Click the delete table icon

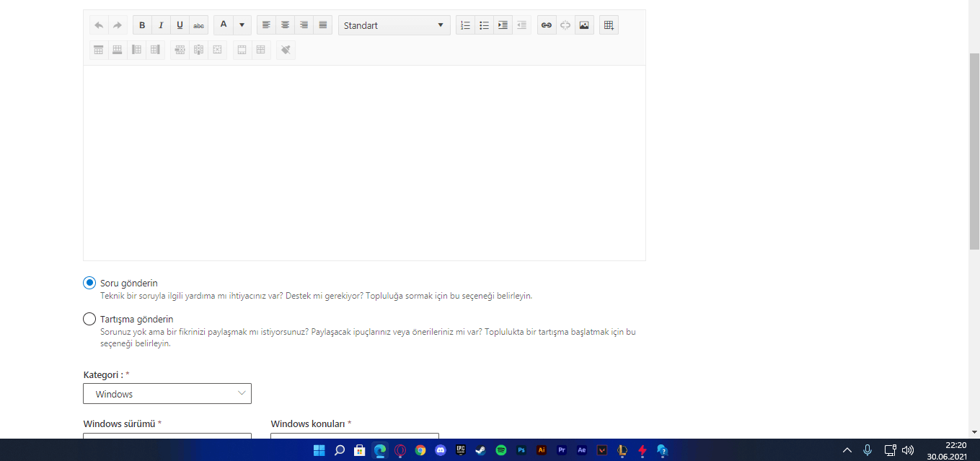click(217, 50)
